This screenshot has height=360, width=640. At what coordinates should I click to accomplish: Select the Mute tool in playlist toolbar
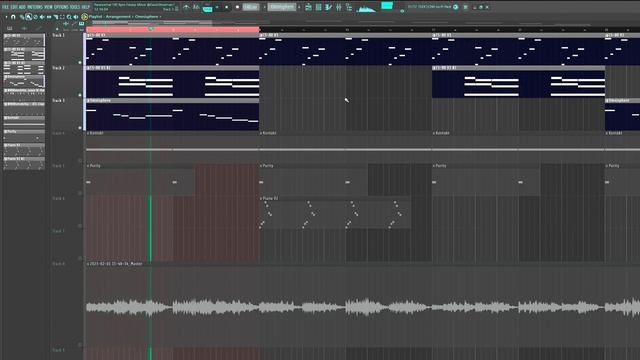pyautogui.click(x=42, y=17)
